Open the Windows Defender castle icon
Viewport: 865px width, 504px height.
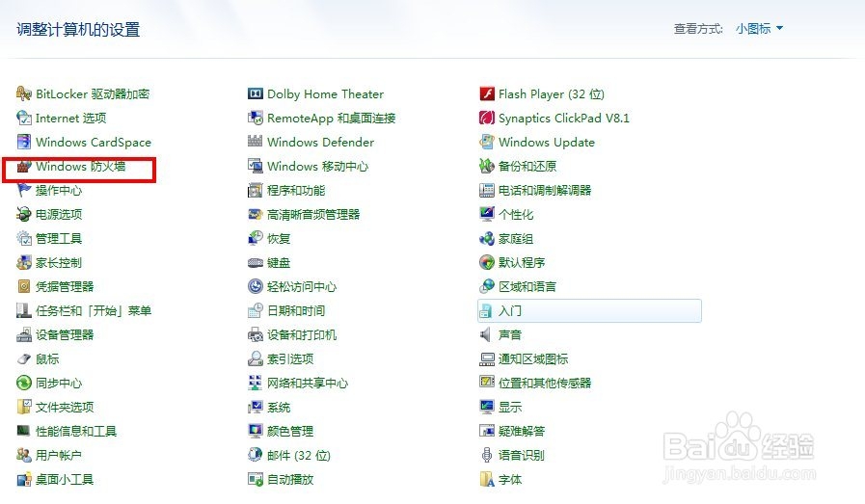pyautogui.click(x=256, y=143)
